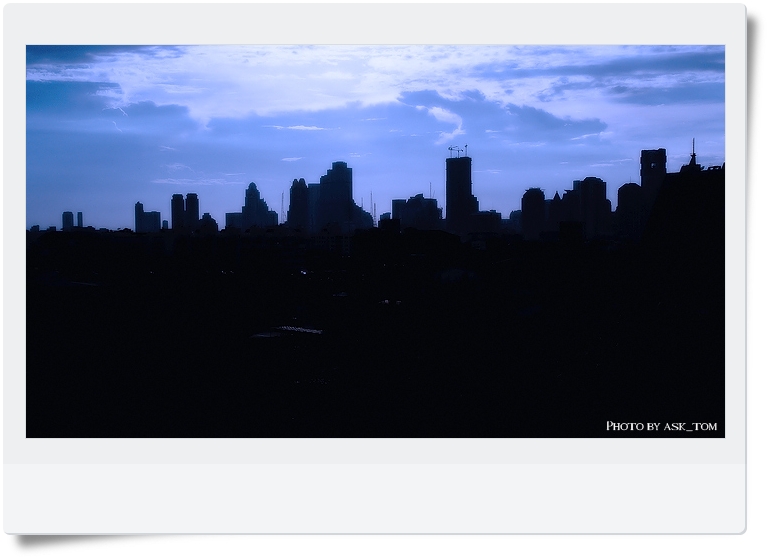Click the square-topped tower near right edge
Screen dimensions: 769x557
pos(653,170)
